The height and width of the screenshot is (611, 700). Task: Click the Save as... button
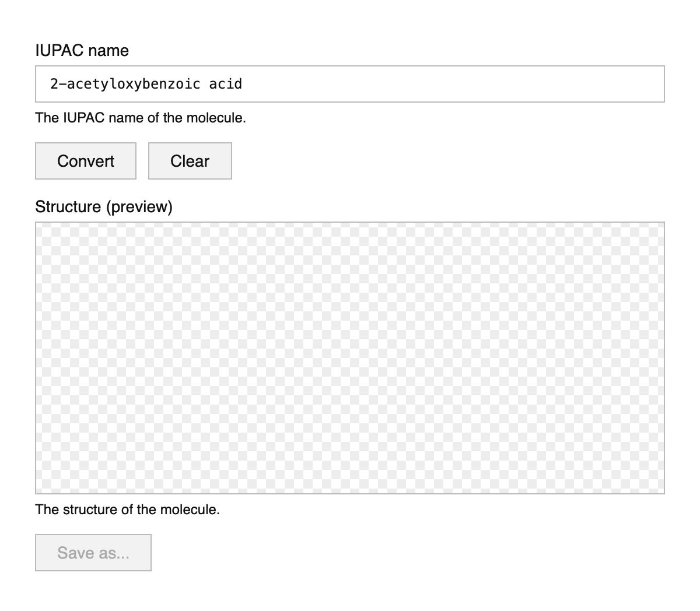click(93, 553)
